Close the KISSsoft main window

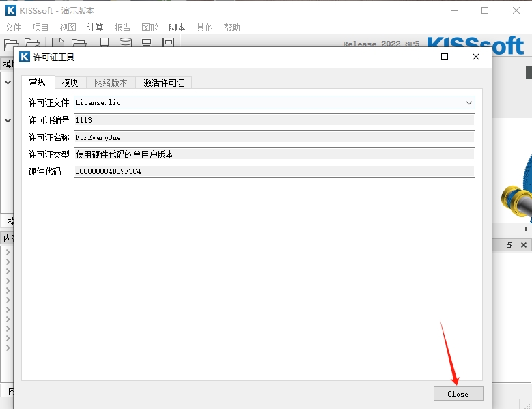[516, 10]
